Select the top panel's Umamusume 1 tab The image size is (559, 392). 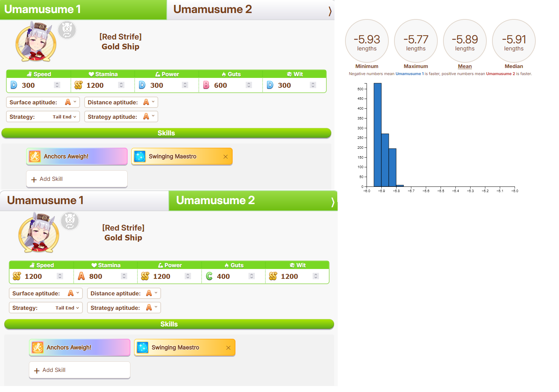tap(83, 10)
